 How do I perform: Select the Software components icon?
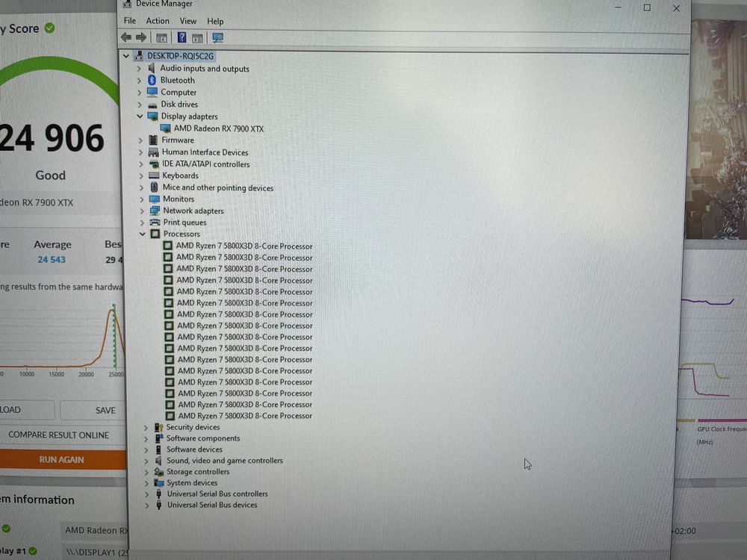click(x=159, y=438)
